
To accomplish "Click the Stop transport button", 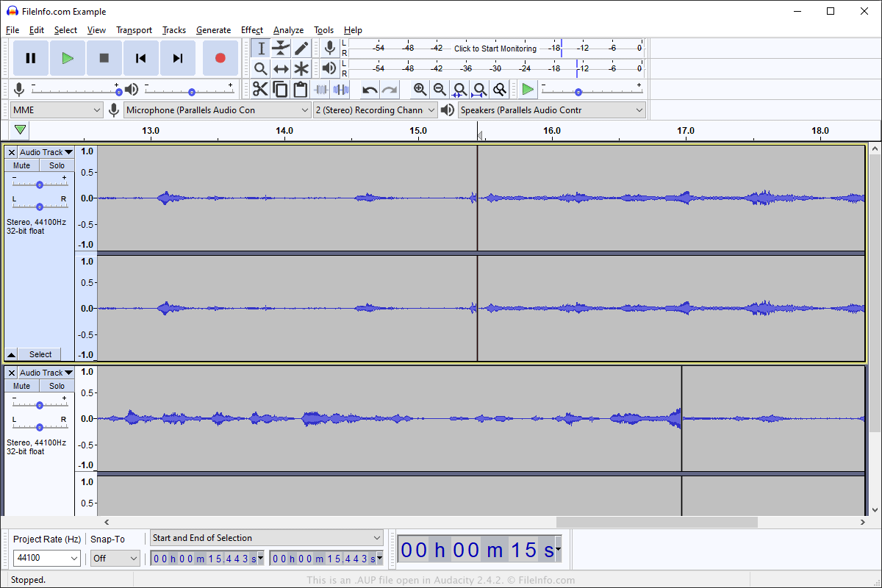I will [x=104, y=58].
